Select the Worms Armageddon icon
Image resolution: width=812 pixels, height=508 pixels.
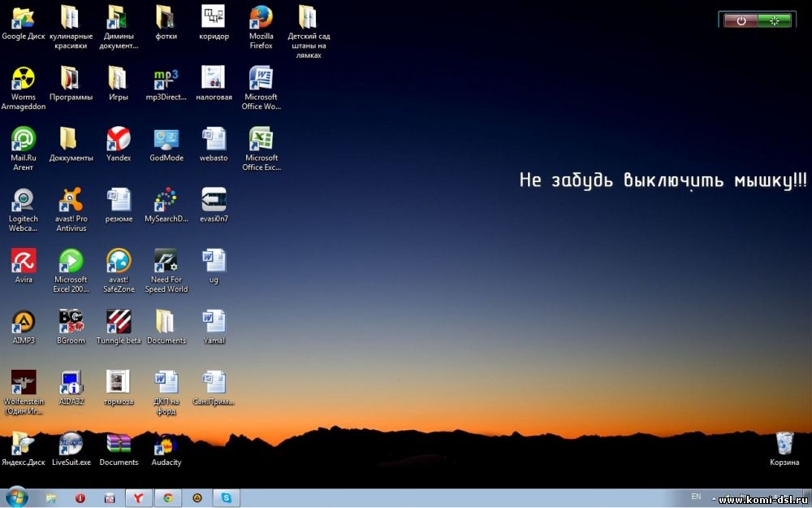click(x=24, y=79)
